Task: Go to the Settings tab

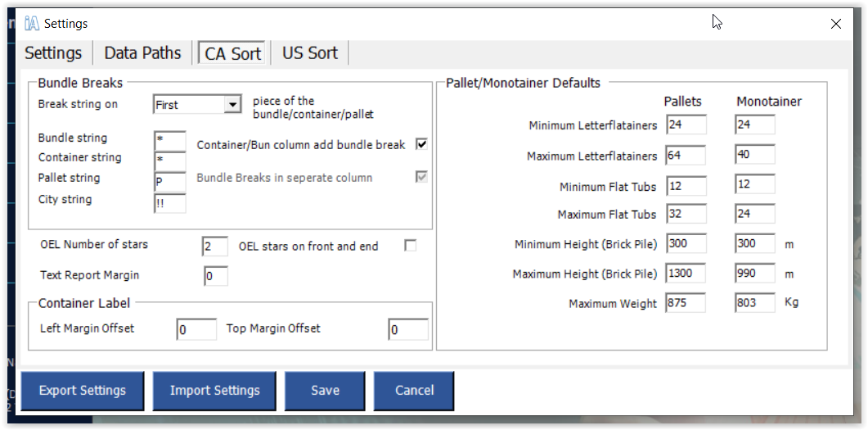Action: click(53, 53)
